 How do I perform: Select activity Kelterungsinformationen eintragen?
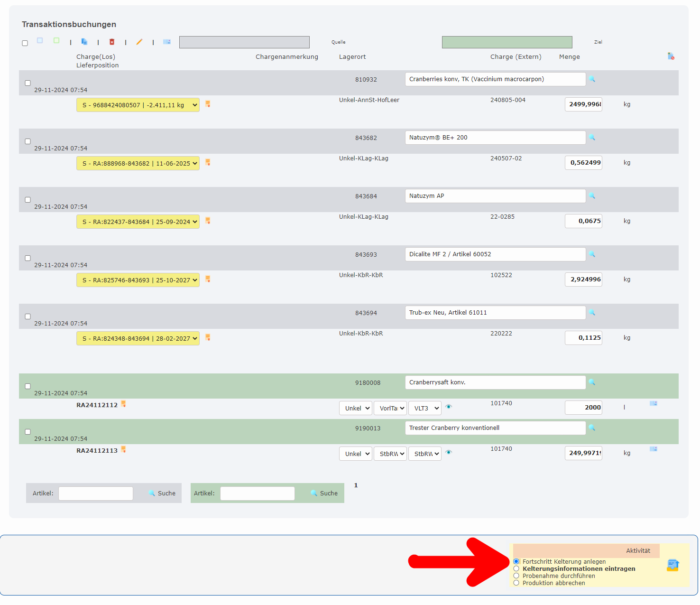(x=516, y=568)
